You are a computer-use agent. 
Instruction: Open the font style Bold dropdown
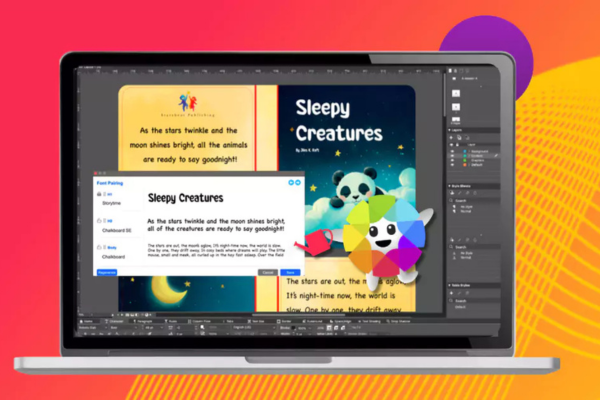[x=123, y=328]
